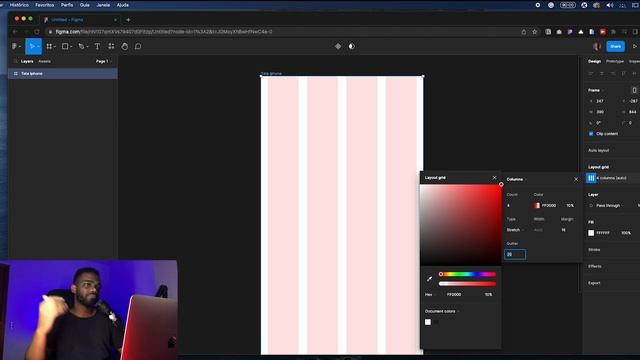The height and width of the screenshot is (360, 640).
Task: Click the align right icon
Action: point(613,73)
